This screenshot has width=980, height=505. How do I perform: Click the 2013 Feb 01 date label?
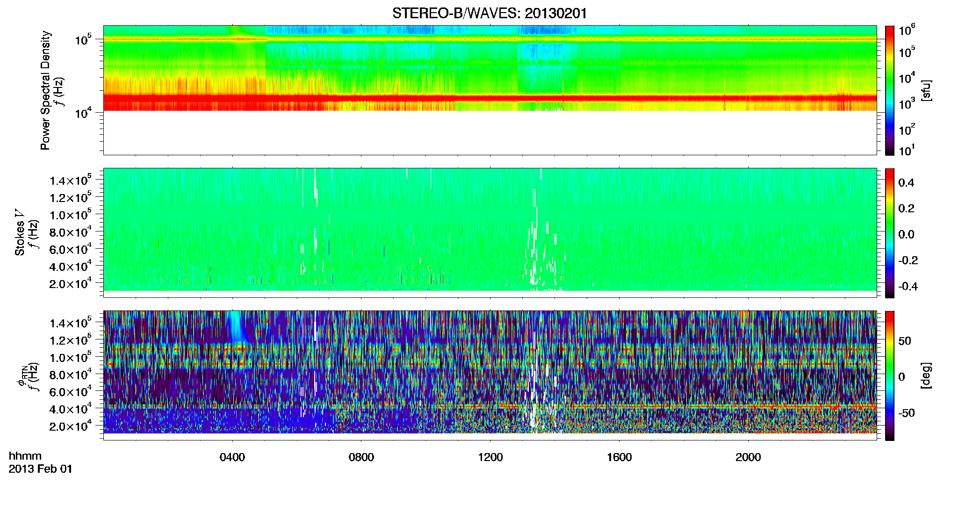click(x=41, y=469)
